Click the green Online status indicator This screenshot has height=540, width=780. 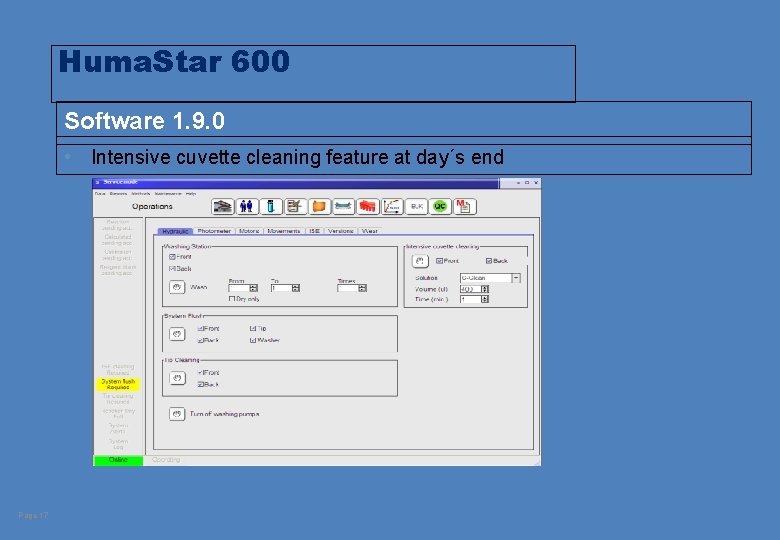(x=118, y=460)
